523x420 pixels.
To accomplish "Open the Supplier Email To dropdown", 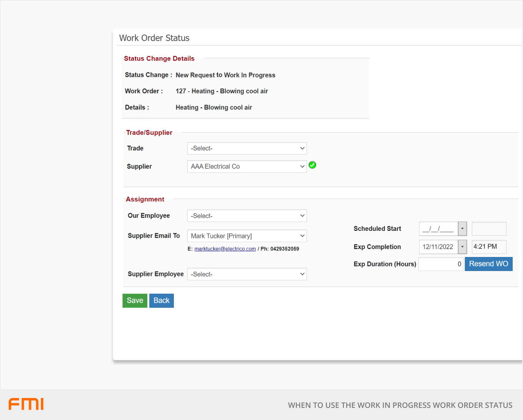I will [x=247, y=236].
